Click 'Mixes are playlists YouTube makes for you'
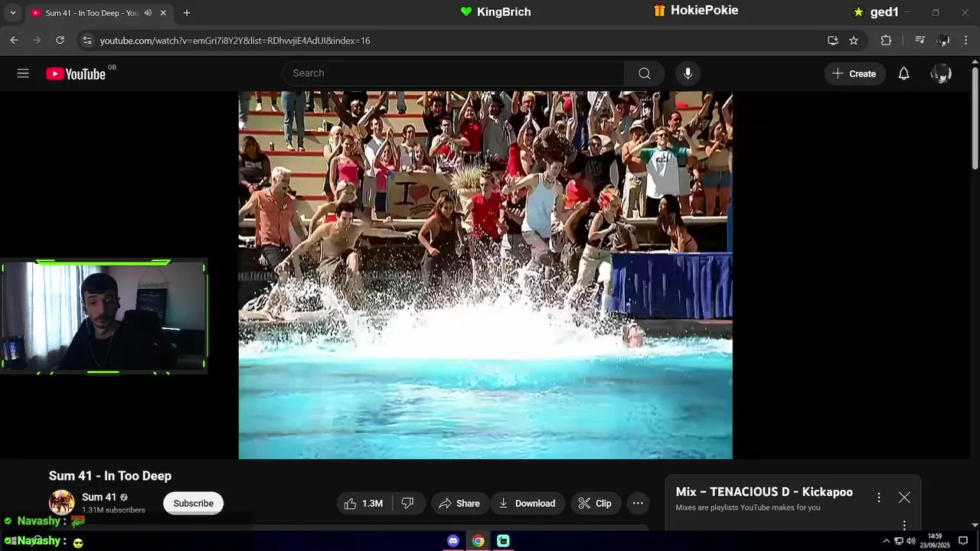 (748, 507)
